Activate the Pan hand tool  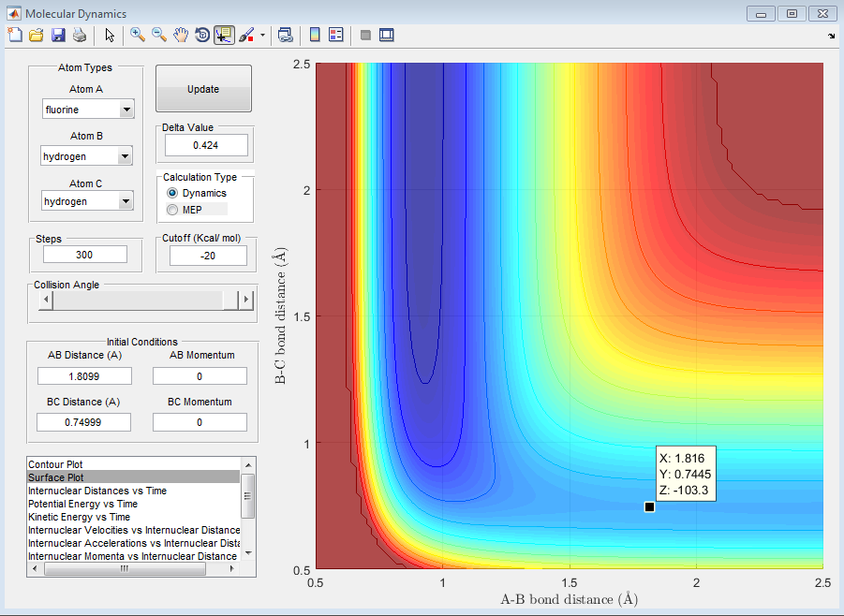point(181,35)
